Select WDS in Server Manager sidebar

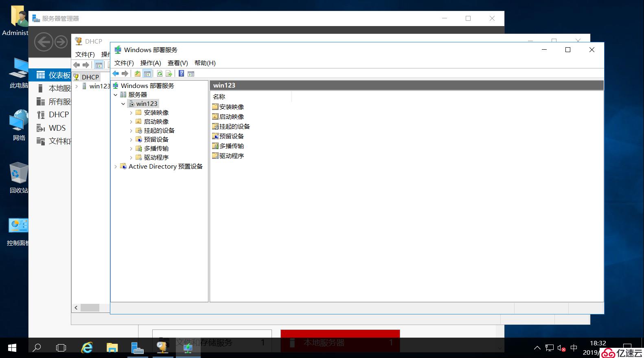point(50,128)
